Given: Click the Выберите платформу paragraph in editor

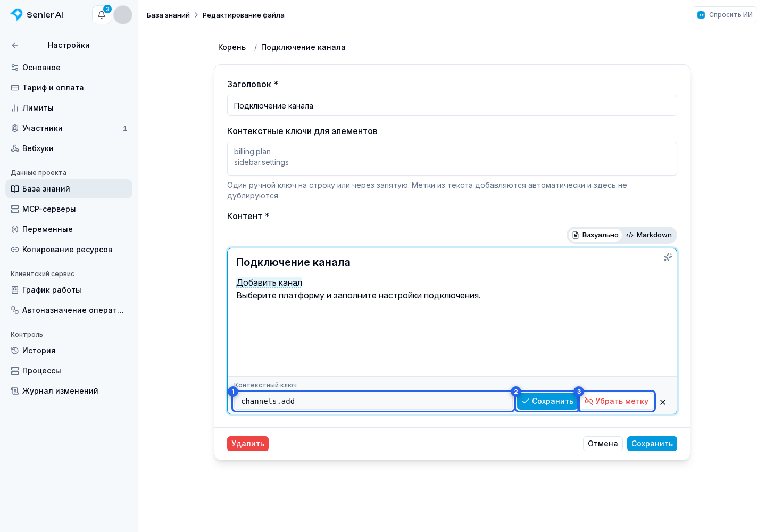Looking at the screenshot, I should point(359,296).
